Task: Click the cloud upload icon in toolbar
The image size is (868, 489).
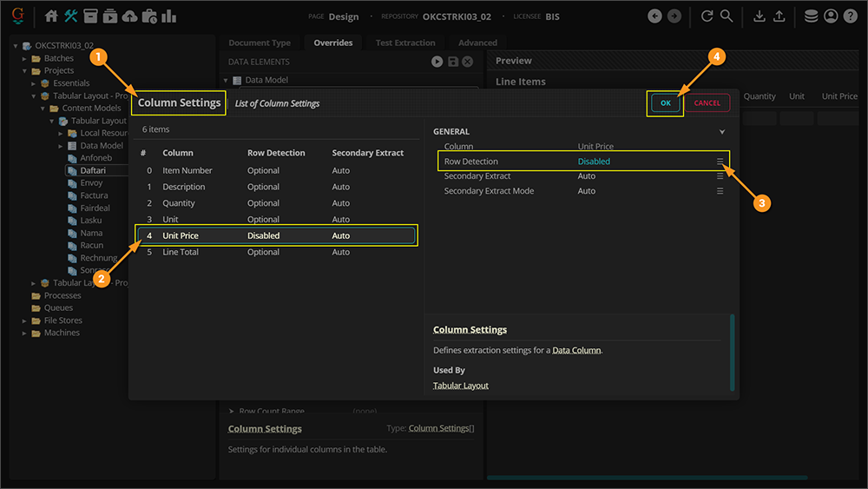Action: (x=129, y=17)
